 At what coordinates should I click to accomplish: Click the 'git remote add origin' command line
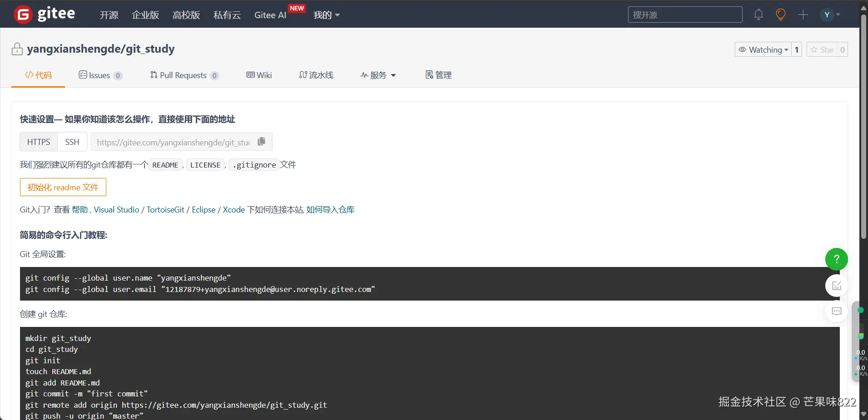click(x=176, y=405)
